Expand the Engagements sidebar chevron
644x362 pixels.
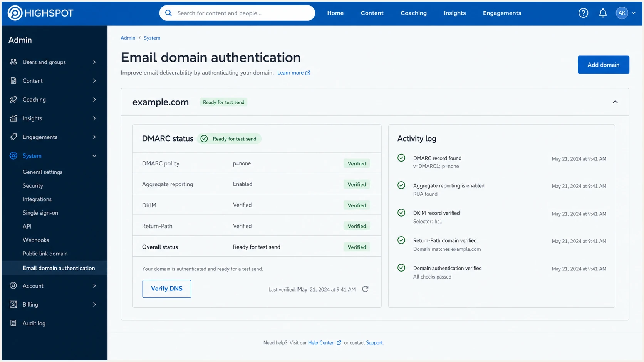(94, 137)
